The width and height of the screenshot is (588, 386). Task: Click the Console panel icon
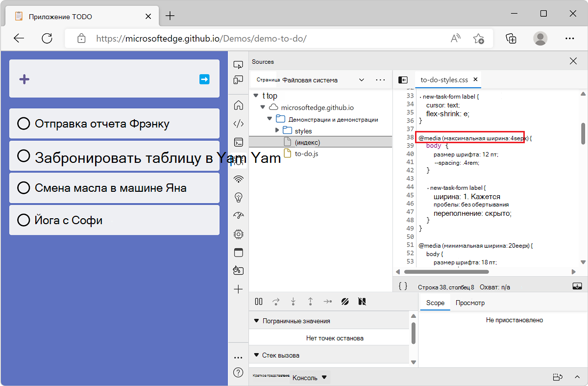(x=238, y=142)
